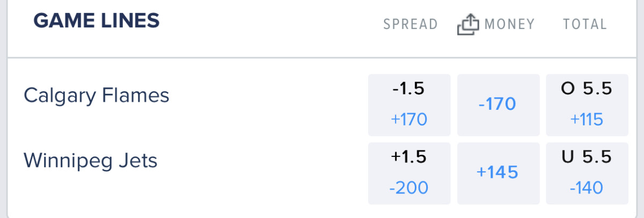Viewport: 644px width, 218px height.
Task: Select Calgary Flames moneyline -170
Action: pyautogui.click(x=498, y=104)
